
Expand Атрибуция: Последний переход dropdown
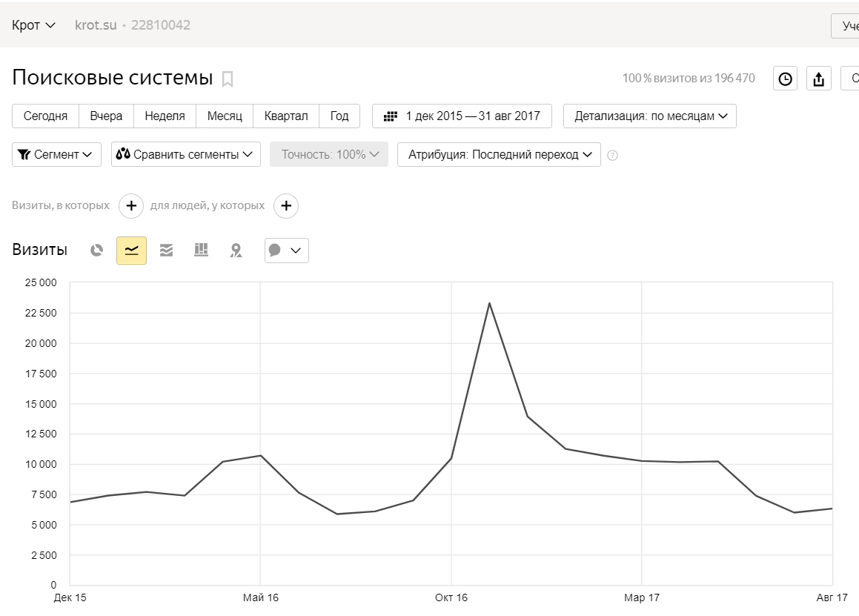coord(499,155)
